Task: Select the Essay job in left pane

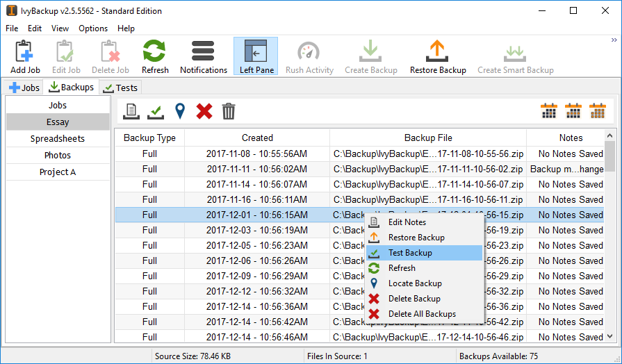Action: pyautogui.click(x=58, y=122)
